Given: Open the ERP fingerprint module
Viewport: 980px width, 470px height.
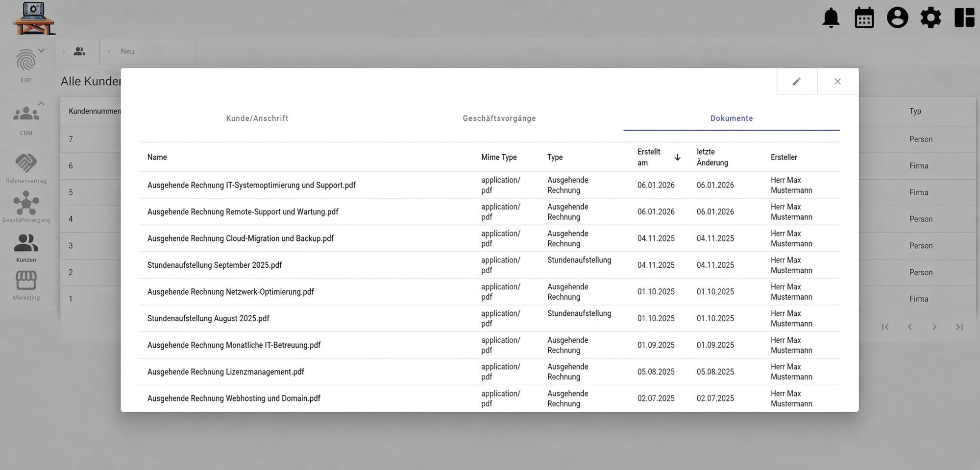Looking at the screenshot, I should (26, 65).
